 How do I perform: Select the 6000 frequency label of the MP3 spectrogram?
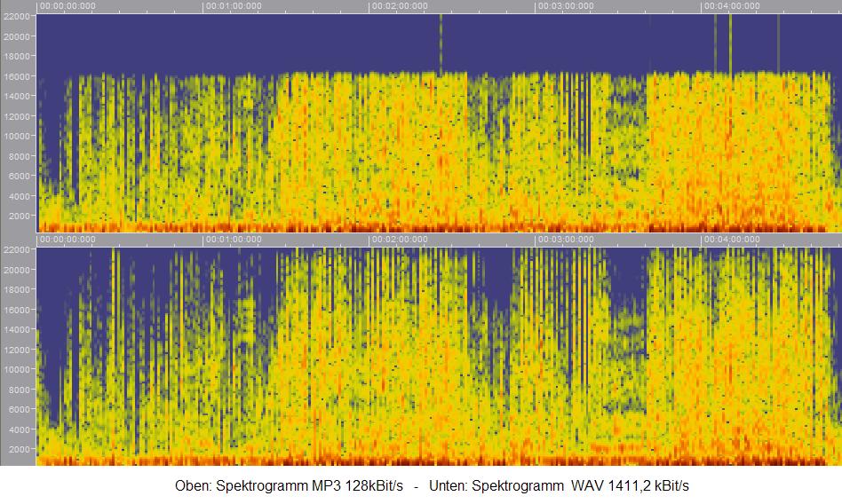19,176
